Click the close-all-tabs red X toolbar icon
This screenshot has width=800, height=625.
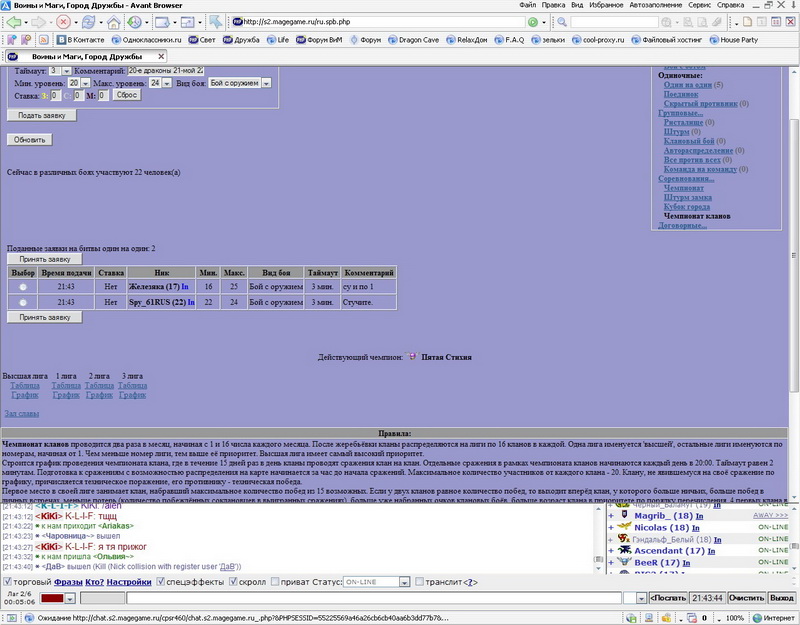coord(790,22)
